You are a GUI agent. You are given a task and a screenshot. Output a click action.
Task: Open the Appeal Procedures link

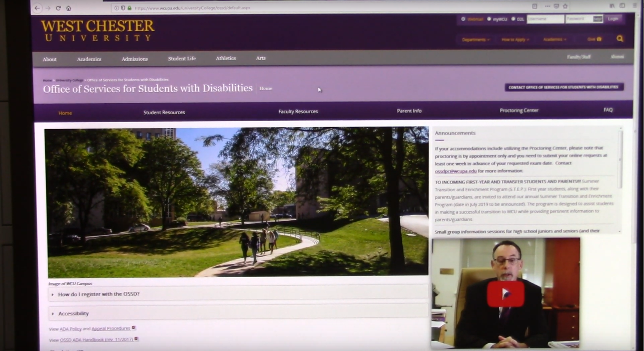111,328
